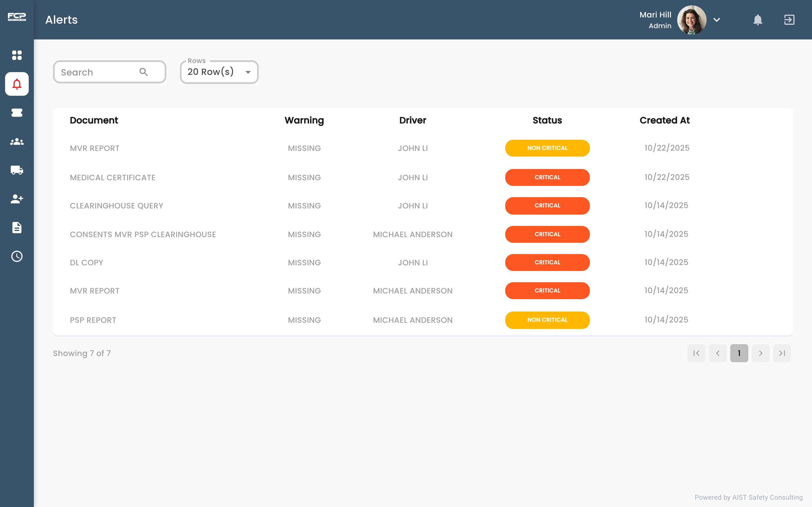Open the clock history icon in sidebar
The image size is (812, 507).
pos(17,256)
